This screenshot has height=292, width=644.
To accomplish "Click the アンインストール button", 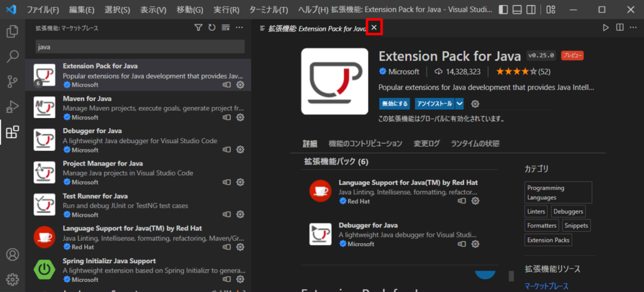I will point(435,104).
